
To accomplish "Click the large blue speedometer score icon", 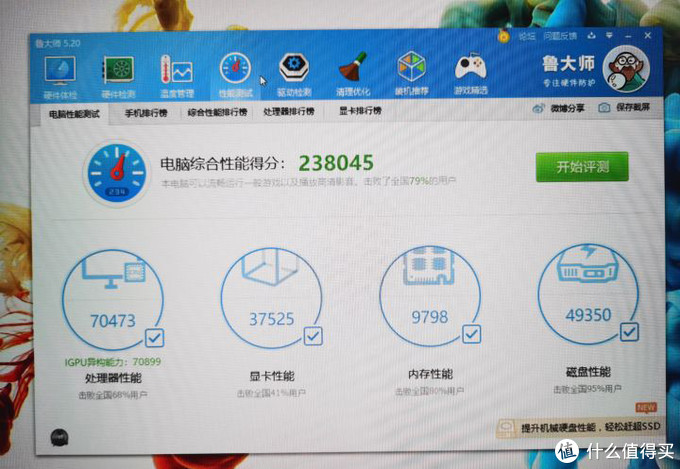I will click(116, 173).
